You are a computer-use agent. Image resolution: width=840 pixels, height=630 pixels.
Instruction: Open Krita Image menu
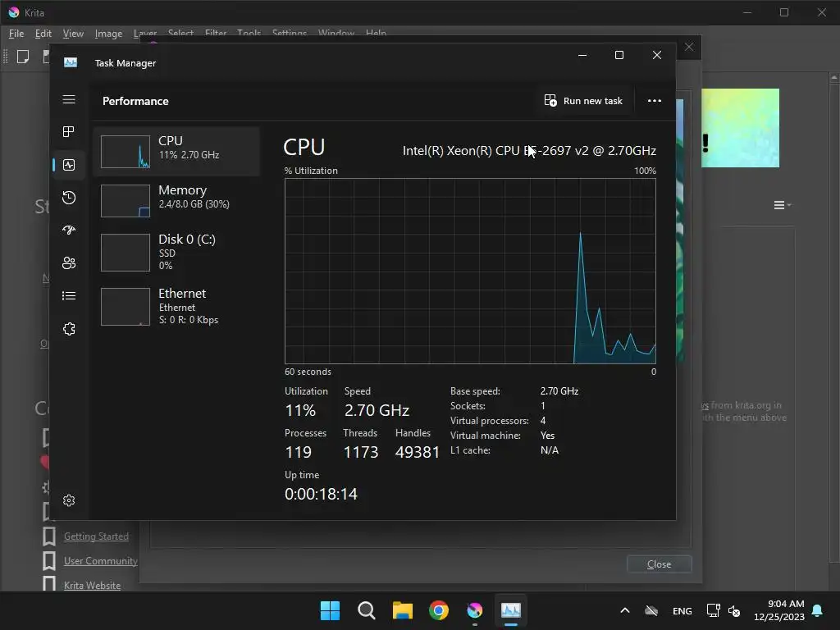point(108,33)
